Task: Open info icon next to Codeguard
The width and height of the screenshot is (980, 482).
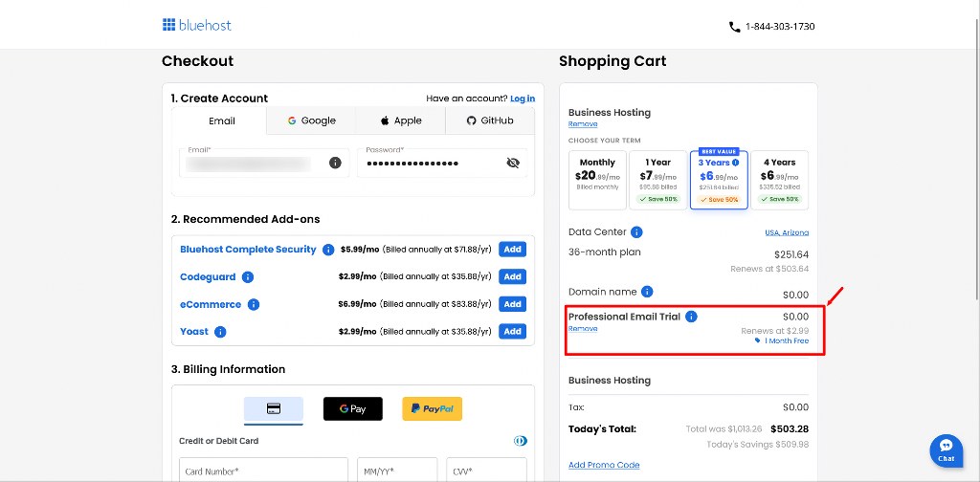Action: pyautogui.click(x=248, y=277)
